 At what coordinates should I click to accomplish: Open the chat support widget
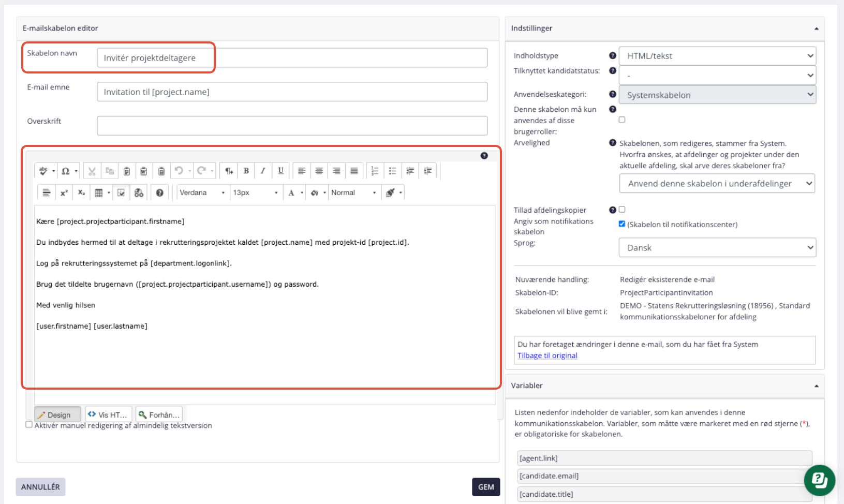(x=820, y=480)
